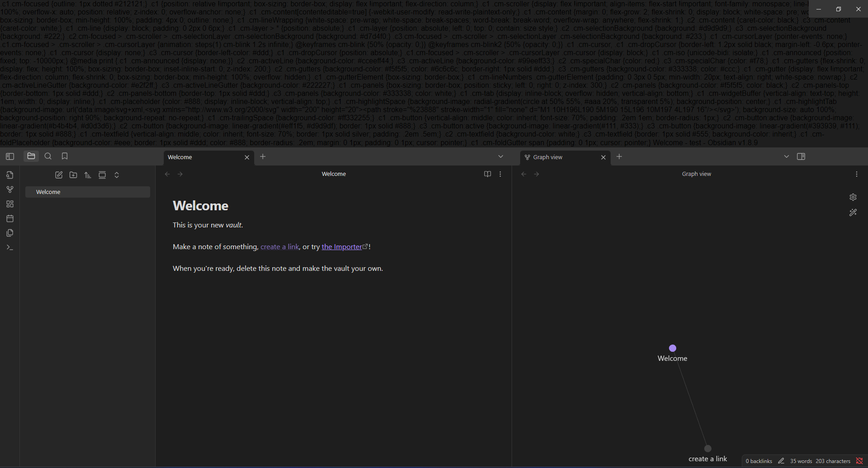Screen dimensions: 868x468
Task: Open the quick switcher from the ribbon
Action: point(10,175)
